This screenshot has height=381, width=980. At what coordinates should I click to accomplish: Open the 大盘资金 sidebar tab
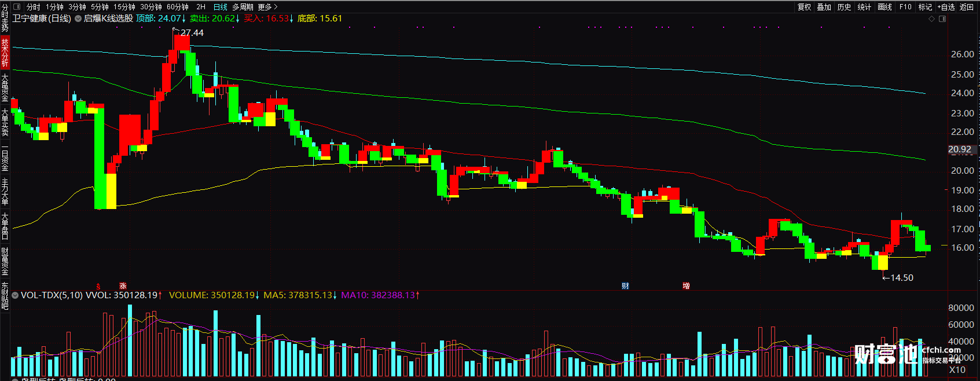coord(5,87)
